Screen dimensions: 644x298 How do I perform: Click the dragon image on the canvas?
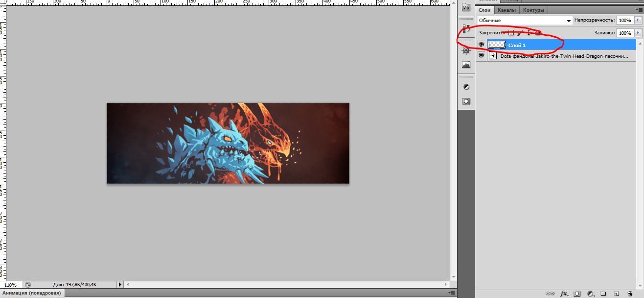pos(228,143)
